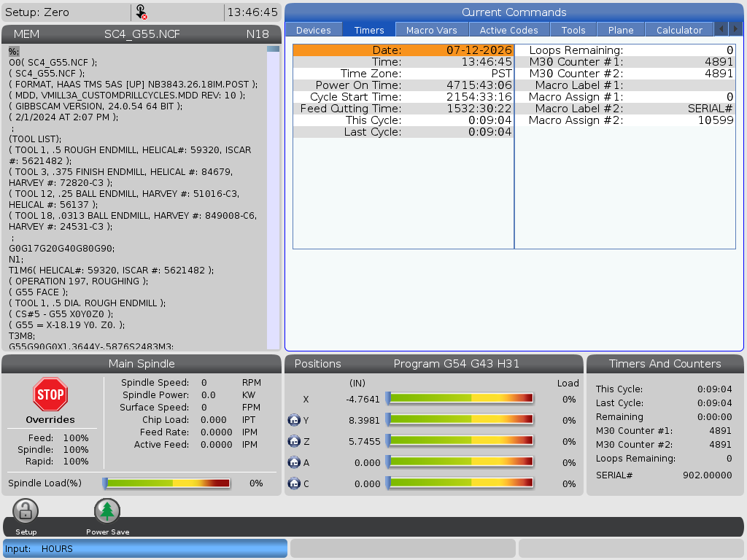This screenshot has height=560, width=747.
Task: Click SERIAL# 902.00000 in Timers And Counters
Action: pyautogui.click(x=664, y=475)
